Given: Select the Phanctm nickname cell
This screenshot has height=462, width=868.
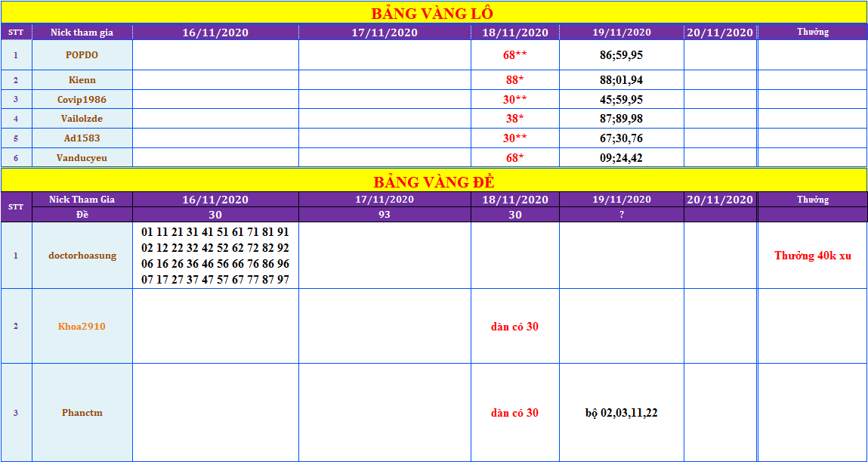Looking at the screenshot, I should (82, 413).
